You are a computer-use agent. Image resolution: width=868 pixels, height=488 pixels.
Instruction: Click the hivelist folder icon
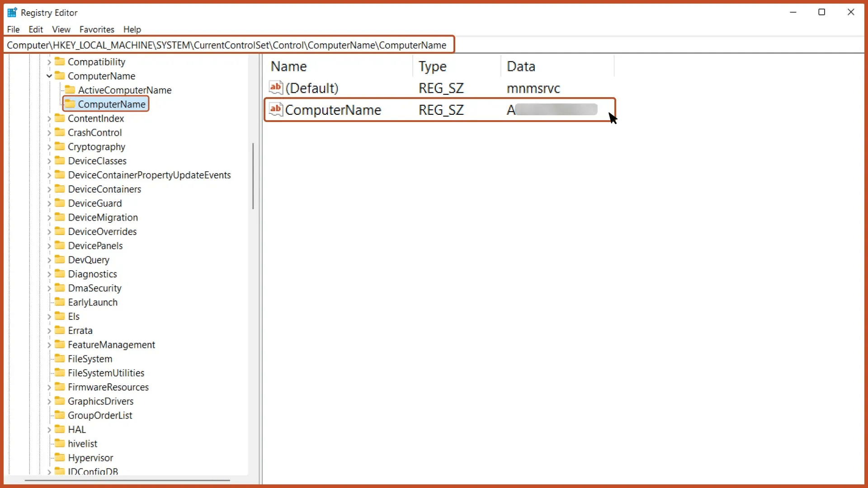click(60, 443)
